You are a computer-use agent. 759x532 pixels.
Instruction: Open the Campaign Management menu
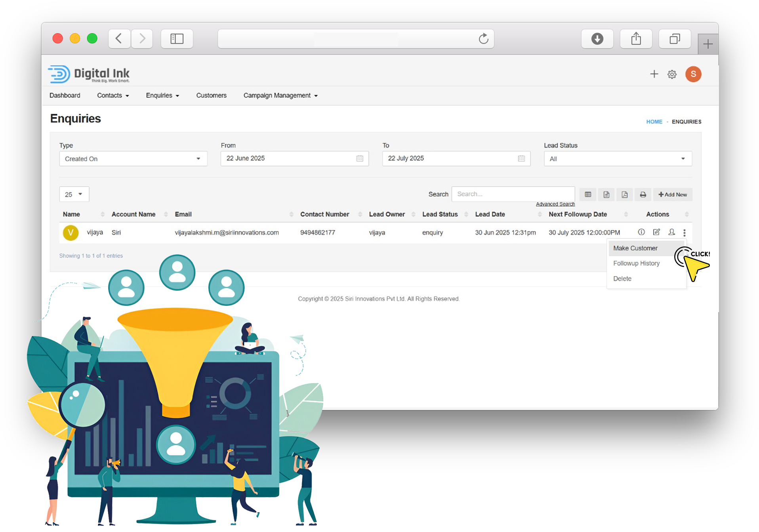click(280, 95)
